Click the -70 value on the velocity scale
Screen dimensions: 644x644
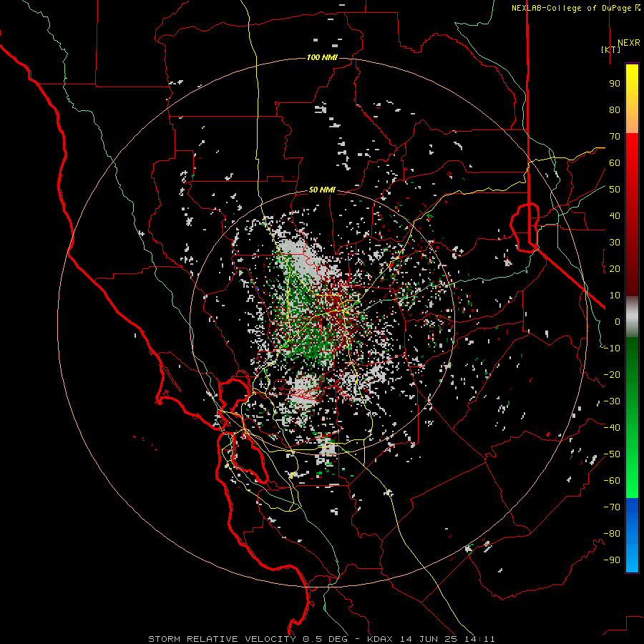pyautogui.click(x=612, y=507)
